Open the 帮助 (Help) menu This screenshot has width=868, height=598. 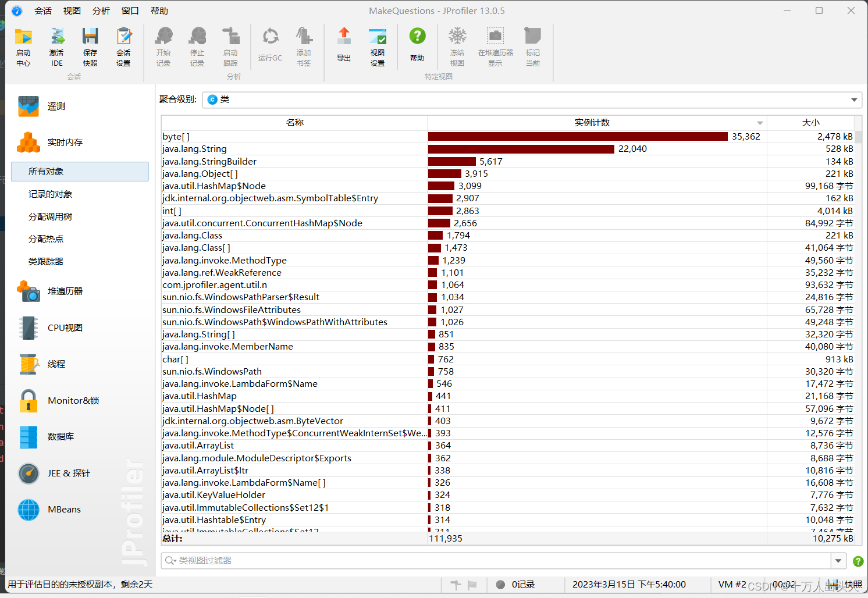(159, 10)
